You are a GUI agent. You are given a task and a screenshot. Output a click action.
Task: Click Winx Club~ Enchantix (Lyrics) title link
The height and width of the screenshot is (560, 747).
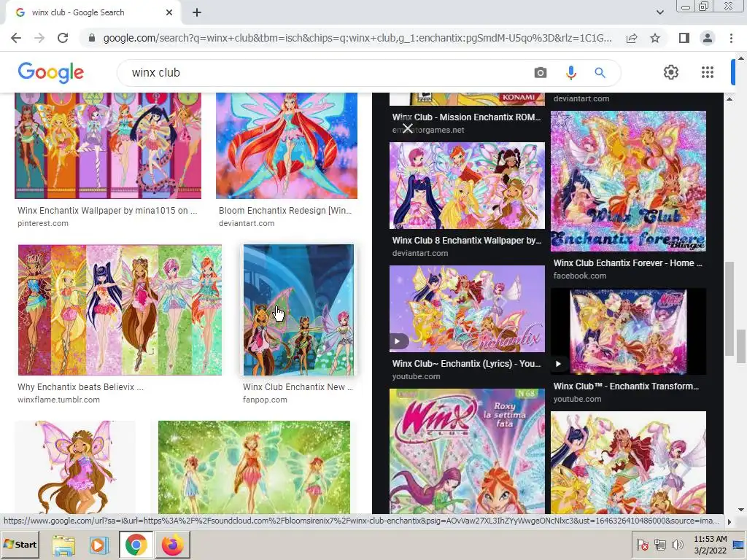tap(466, 364)
